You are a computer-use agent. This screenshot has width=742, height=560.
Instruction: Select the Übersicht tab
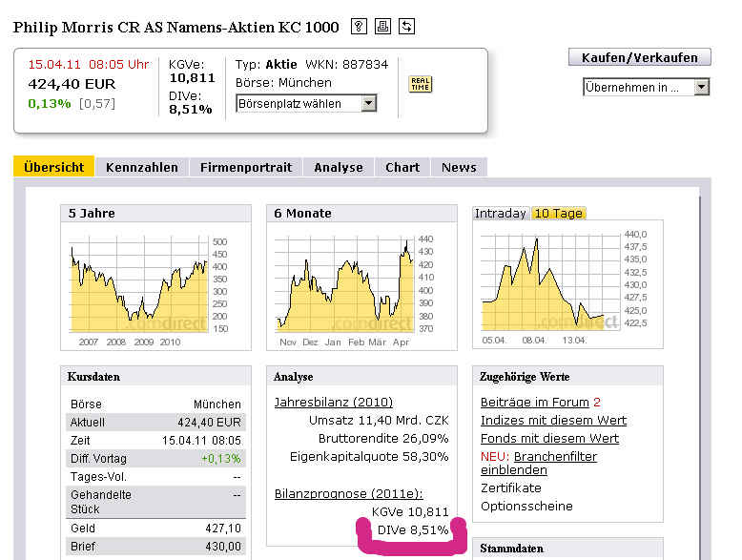(x=54, y=167)
